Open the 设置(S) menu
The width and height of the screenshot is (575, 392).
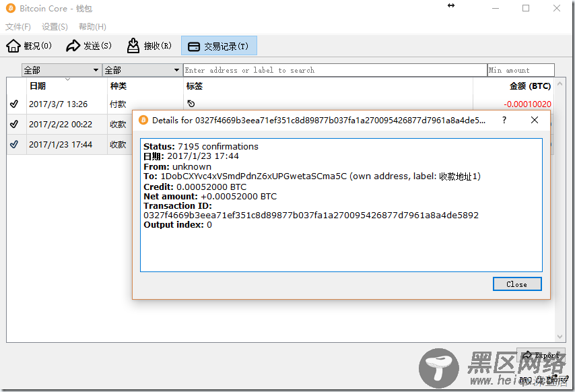click(x=55, y=27)
